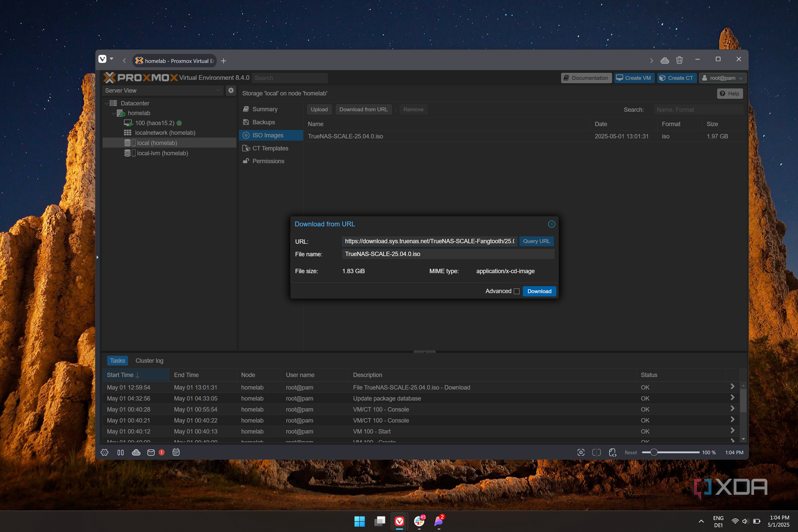The image size is (798, 532).
Task: Adjust the page zoom slider
Action: click(670, 452)
